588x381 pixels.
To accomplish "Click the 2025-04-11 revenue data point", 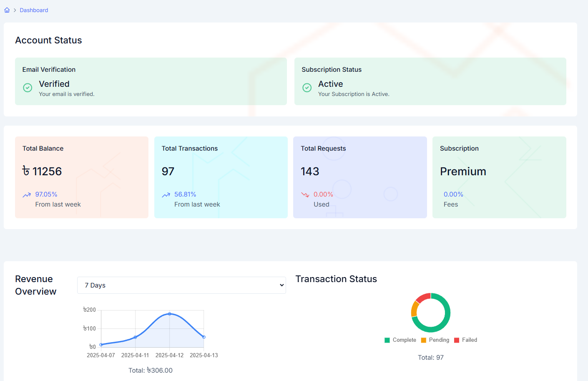I will click(x=135, y=337).
